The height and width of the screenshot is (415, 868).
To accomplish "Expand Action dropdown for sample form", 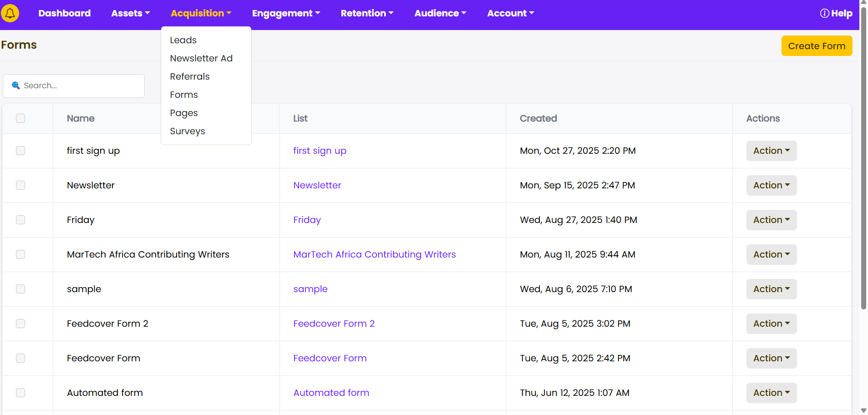I will pyautogui.click(x=771, y=289).
